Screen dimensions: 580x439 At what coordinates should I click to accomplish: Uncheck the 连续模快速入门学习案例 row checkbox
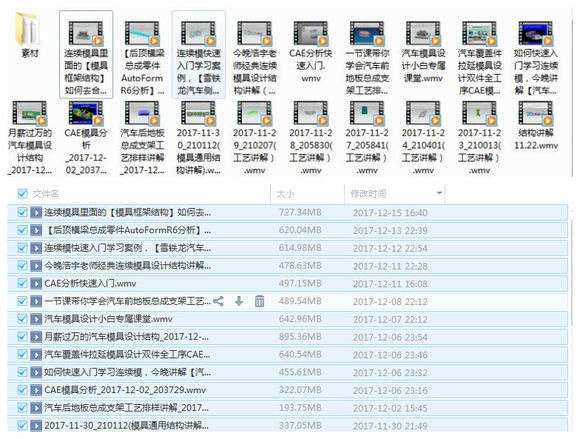[22, 248]
